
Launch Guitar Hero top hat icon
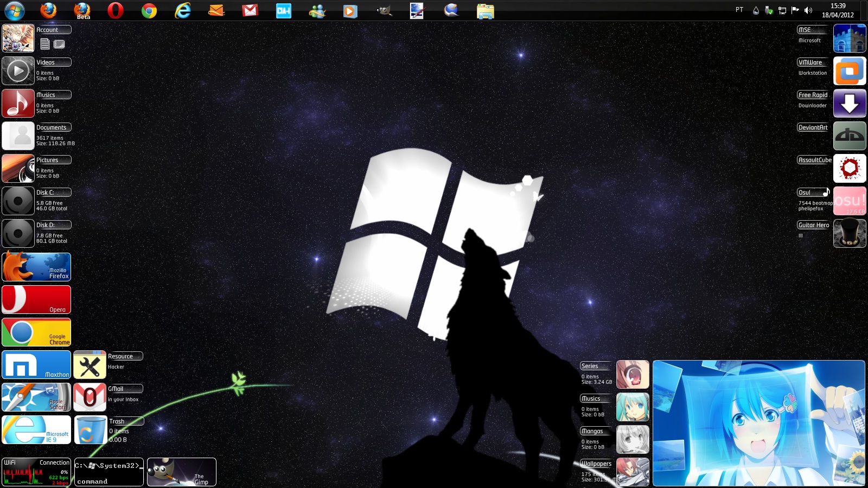pyautogui.click(x=850, y=233)
